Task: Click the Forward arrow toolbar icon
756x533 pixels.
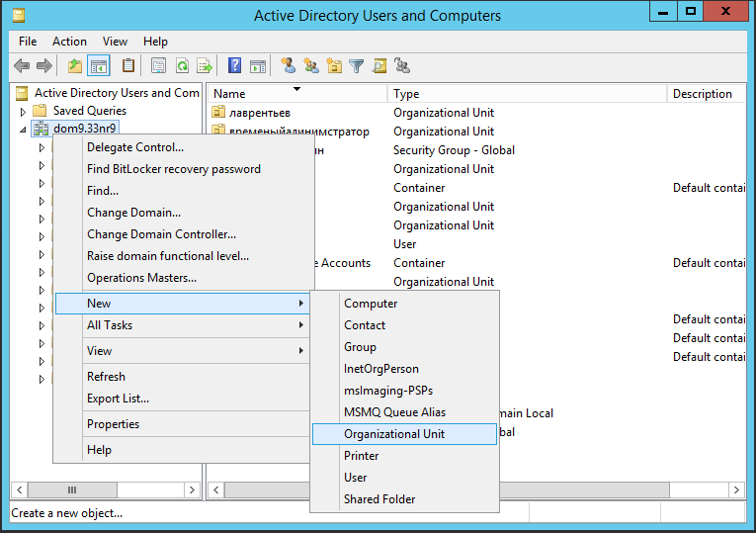Action: point(44,65)
